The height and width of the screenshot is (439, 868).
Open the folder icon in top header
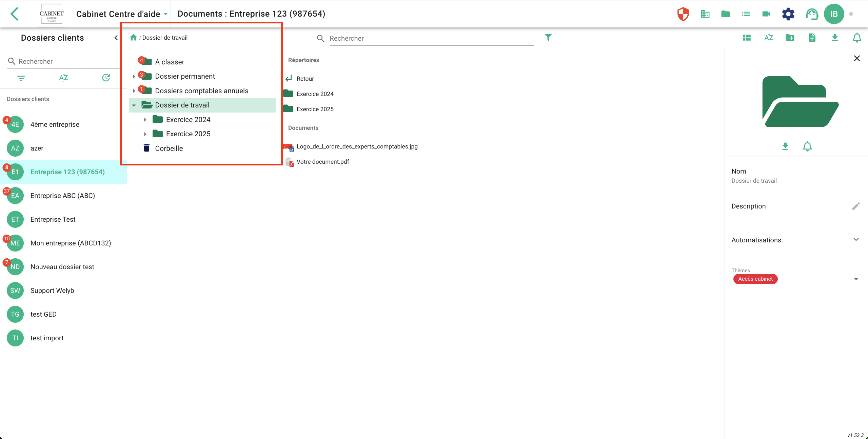click(726, 14)
